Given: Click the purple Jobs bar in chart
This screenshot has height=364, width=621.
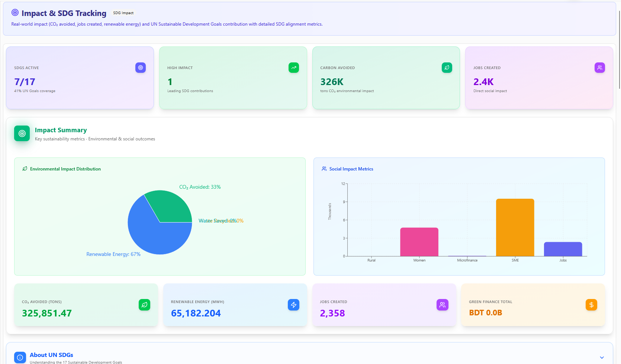Looking at the screenshot, I should 563,249.
